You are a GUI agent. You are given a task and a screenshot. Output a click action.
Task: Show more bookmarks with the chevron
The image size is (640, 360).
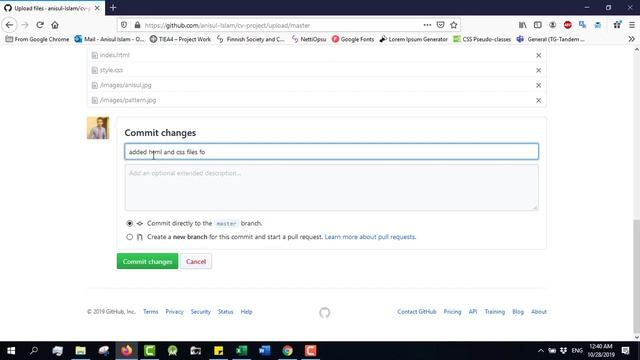[631, 39]
